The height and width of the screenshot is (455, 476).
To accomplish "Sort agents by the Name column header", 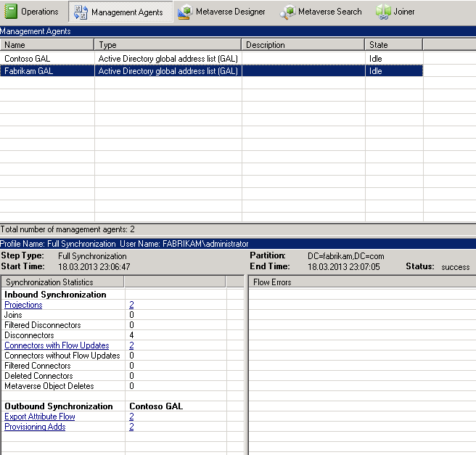I will click(x=47, y=44).
